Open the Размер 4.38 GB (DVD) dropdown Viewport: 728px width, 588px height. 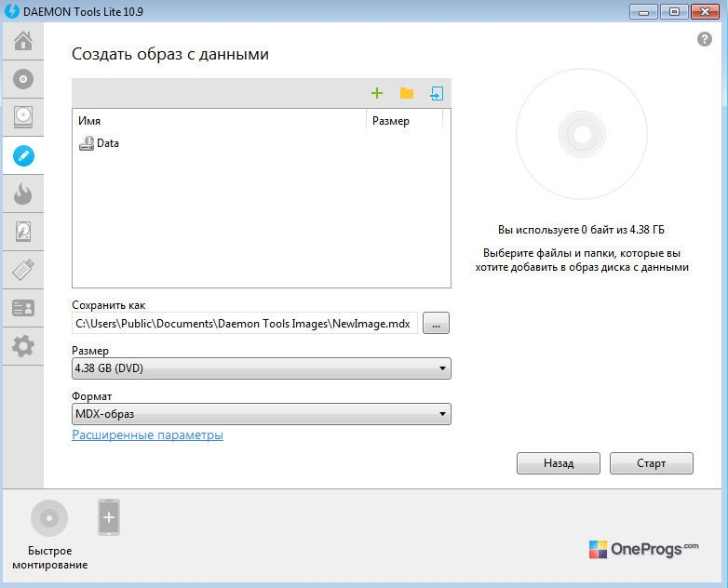click(x=262, y=368)
